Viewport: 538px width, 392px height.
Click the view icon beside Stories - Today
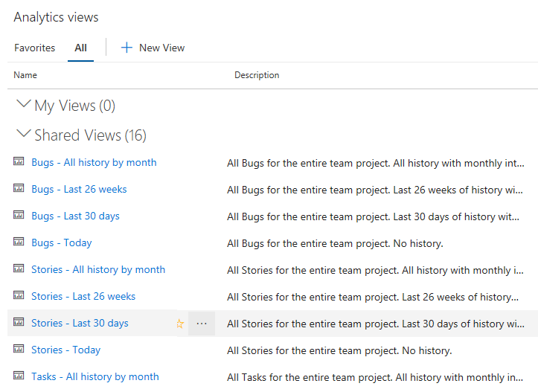point(19,348)
